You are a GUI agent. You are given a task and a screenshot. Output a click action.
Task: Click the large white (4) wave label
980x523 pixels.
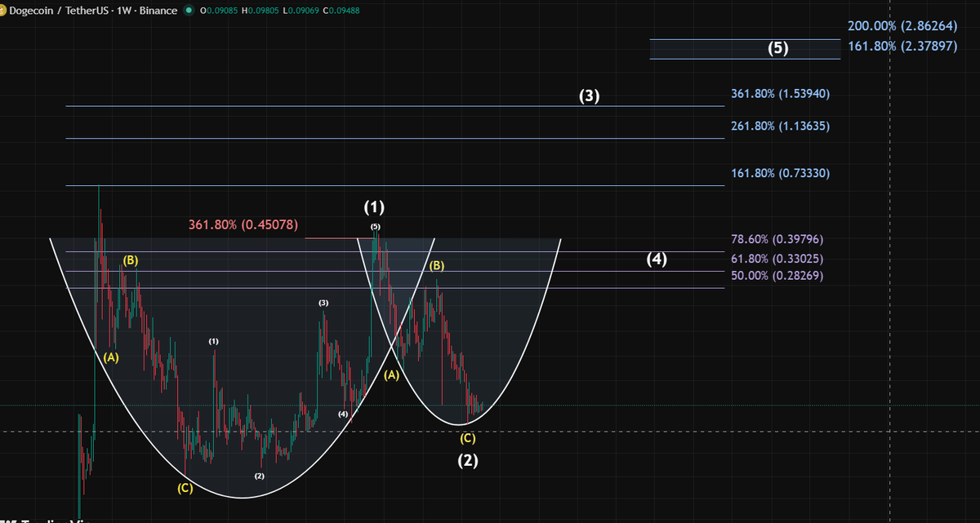[x=657, y=260]
